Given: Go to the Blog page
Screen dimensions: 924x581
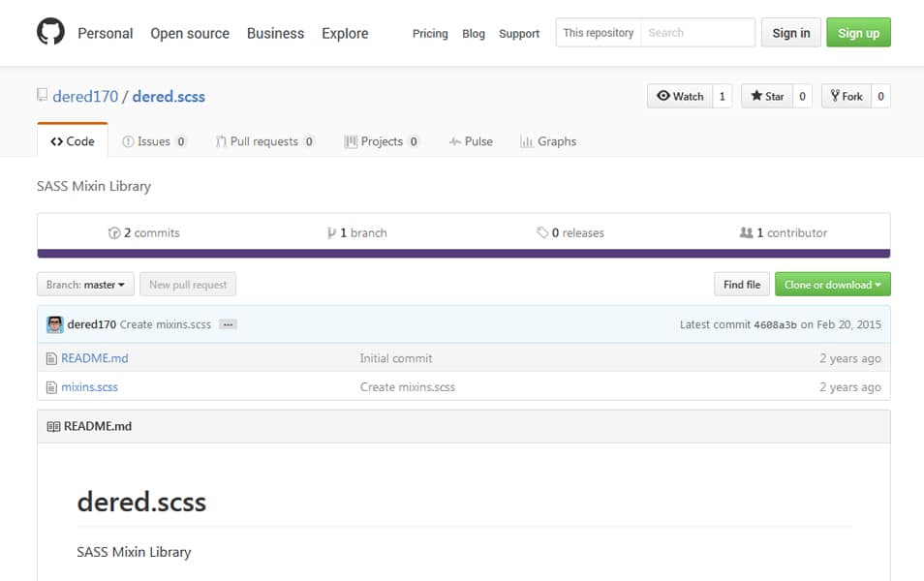Looking at the screenshot, I should pyautogui.click(x=474, y=34).
